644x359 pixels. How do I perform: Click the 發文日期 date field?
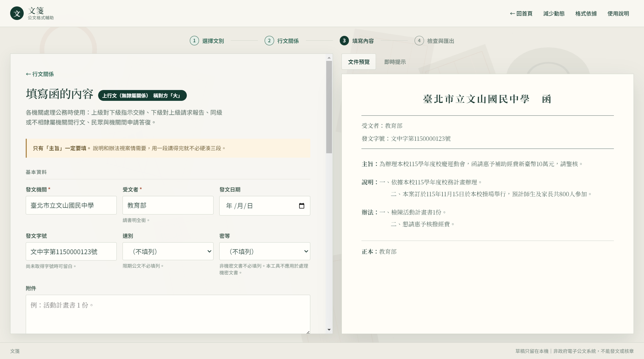(265, 206)
